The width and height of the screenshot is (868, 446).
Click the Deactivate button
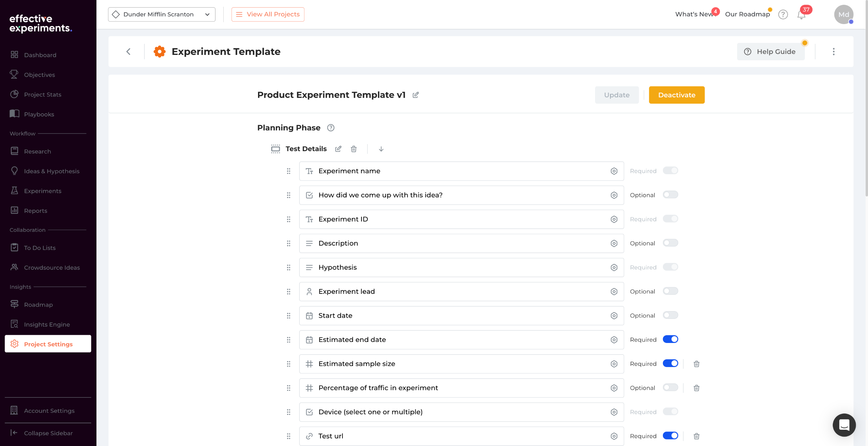click(676, 95)
